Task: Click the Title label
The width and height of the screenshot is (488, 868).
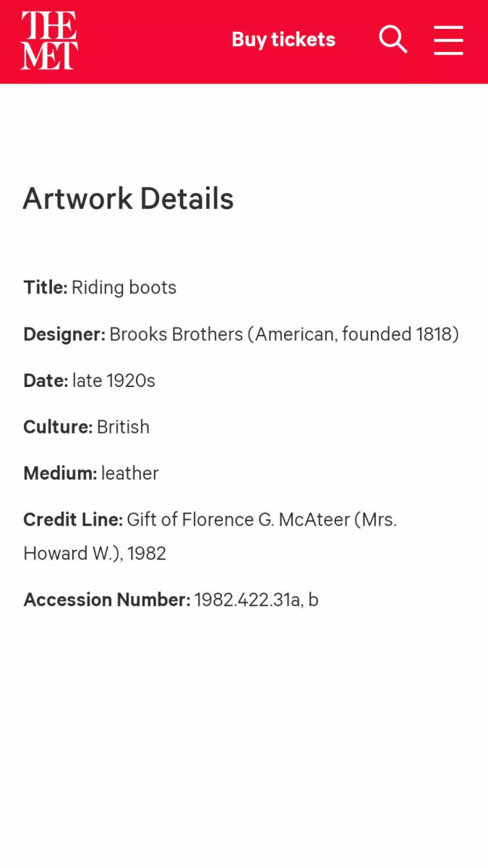Action: [46, 288]
